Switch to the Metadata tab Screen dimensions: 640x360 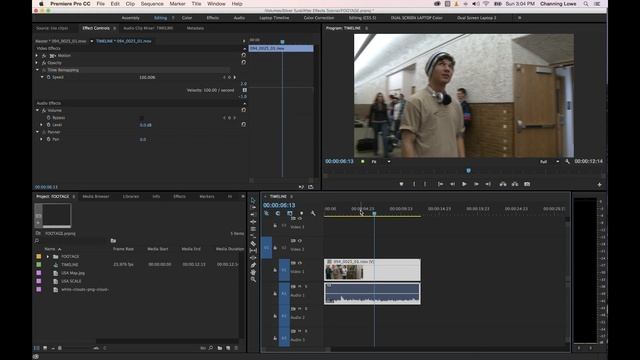tap(195, 28)
